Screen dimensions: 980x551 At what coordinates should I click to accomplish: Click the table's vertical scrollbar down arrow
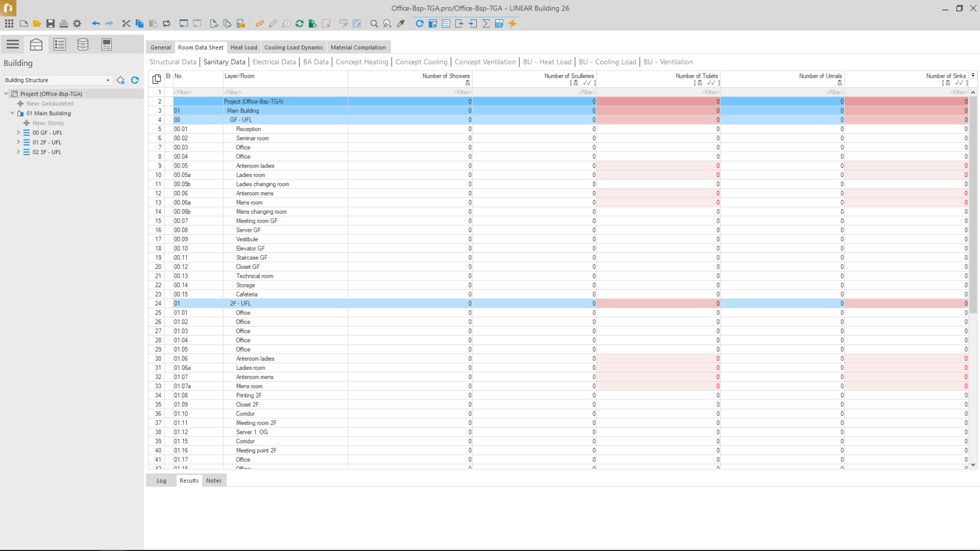[x=973, y=465]
